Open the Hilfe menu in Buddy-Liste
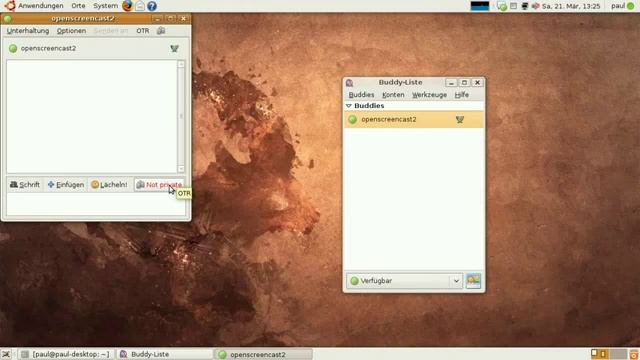640x360 pixels. click(x=462, y=95)
